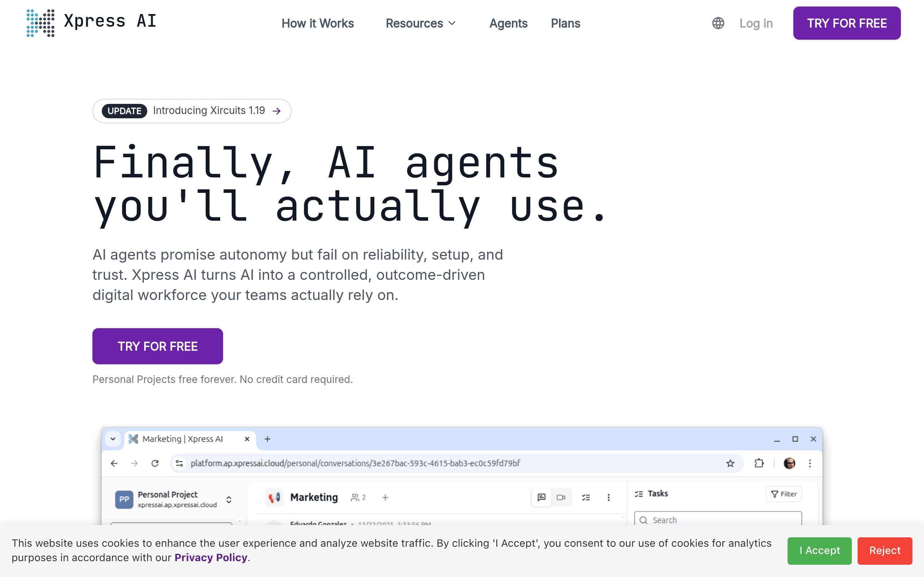Screen dimensions: 924x577
Task: Click the bookmark star in the address bar
Action: click(730, 463)
